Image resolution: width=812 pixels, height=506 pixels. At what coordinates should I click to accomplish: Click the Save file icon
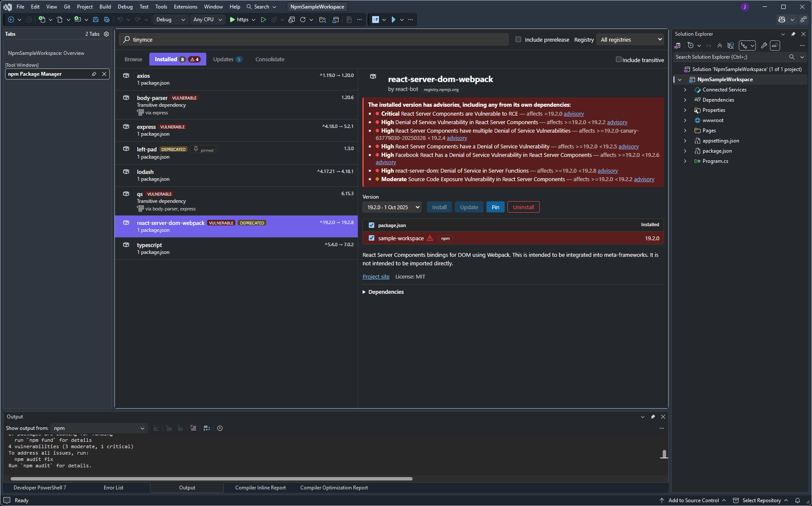96,20
